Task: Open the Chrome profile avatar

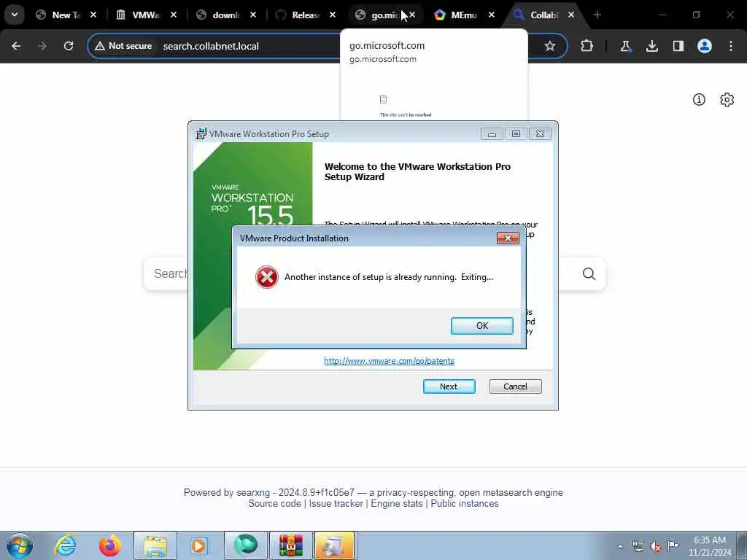Action: click(x=705, y=46)
